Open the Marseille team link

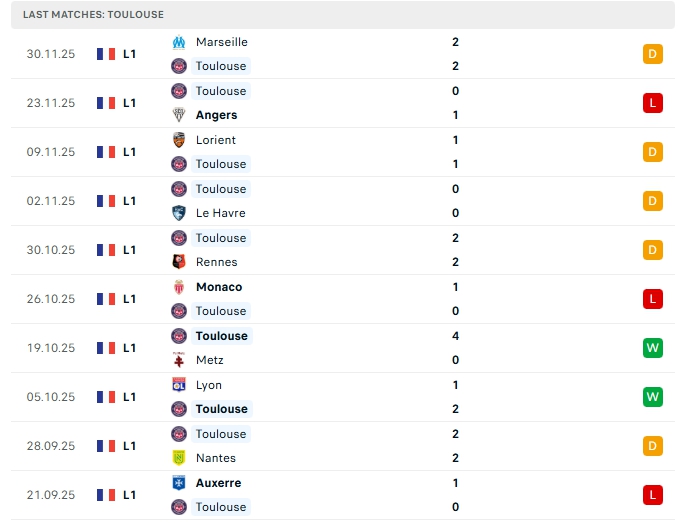[222, 42]
